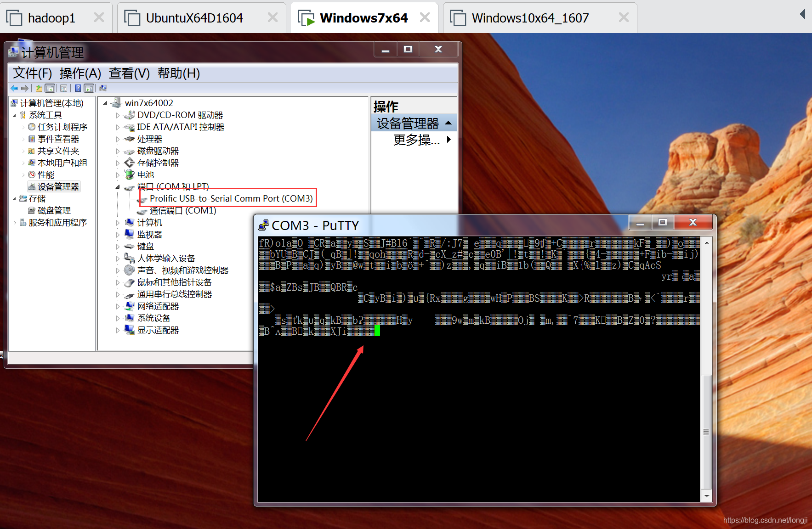Expand the 本地用户和组 node arrow
This screenshot has width=812, height=529.
click(23, 163)
